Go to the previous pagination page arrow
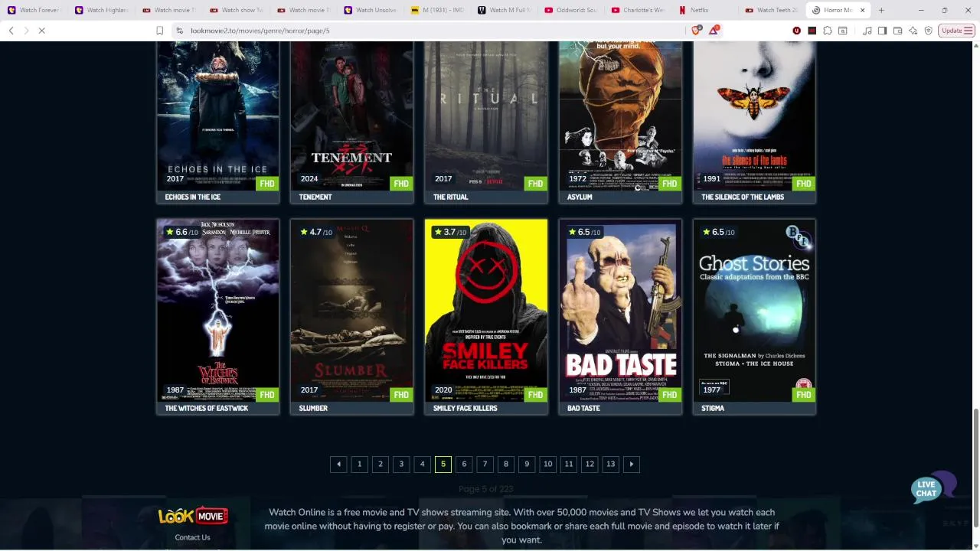The width and height of the screenshot is (980, 551). tap(338, 464)
